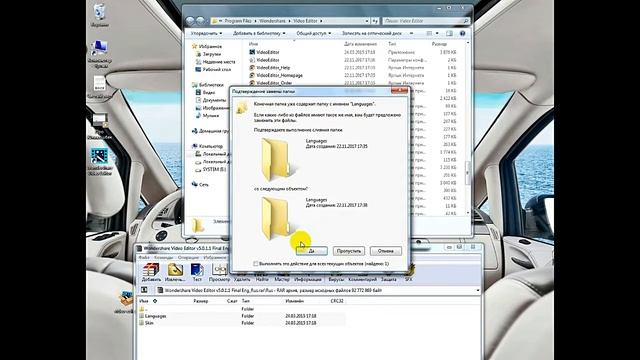Sort Explorer files by Дата изменения
640x360 pixels.
coord(360,44)
